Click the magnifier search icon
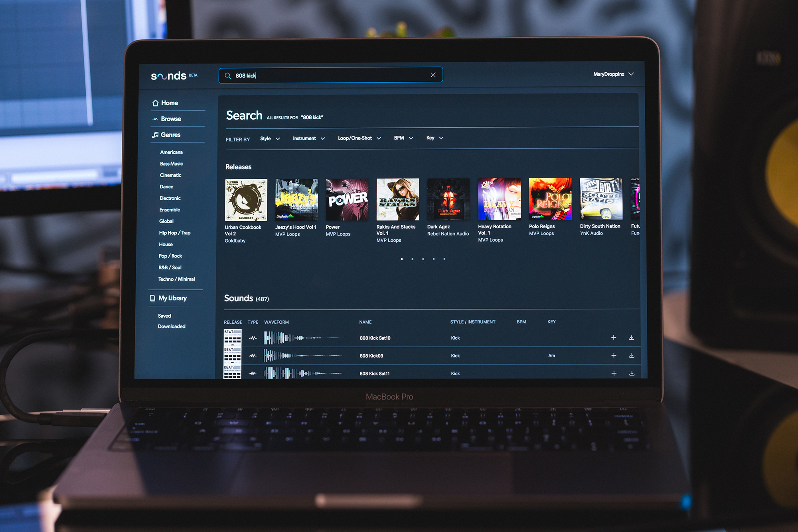The width and height of the screenshot is (798, 532). click(228, 76)
